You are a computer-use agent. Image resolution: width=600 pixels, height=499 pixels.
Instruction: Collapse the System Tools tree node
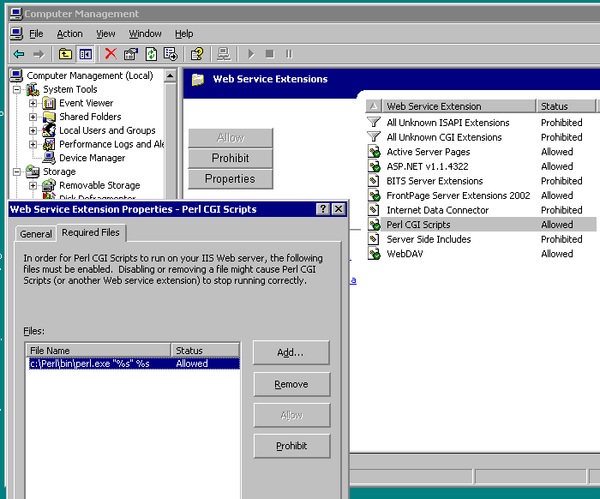tap(17, 90)
